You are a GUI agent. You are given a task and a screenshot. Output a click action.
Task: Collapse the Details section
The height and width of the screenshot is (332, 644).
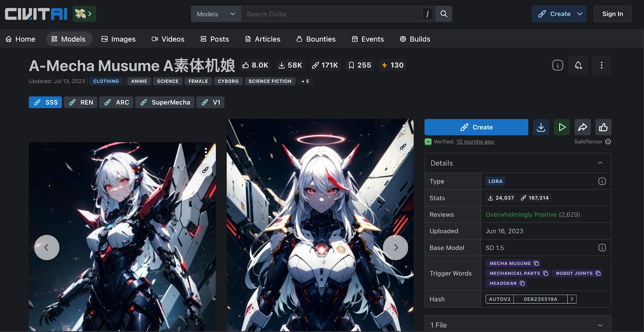(x=518, y=163)
